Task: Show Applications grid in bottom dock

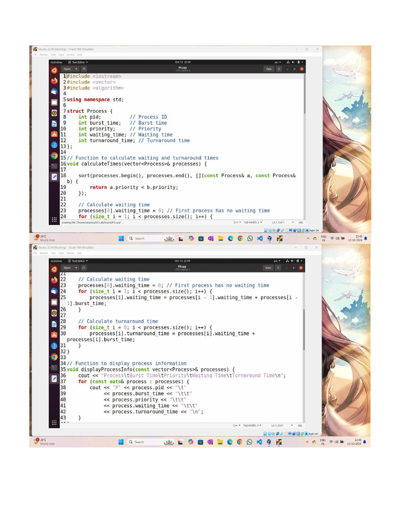Action: (x=54, y=422)
